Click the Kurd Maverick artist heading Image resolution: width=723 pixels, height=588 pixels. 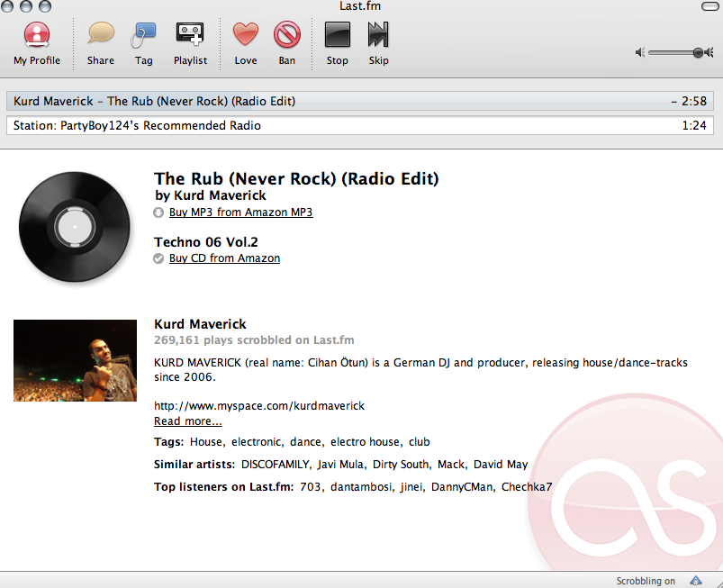200,324
